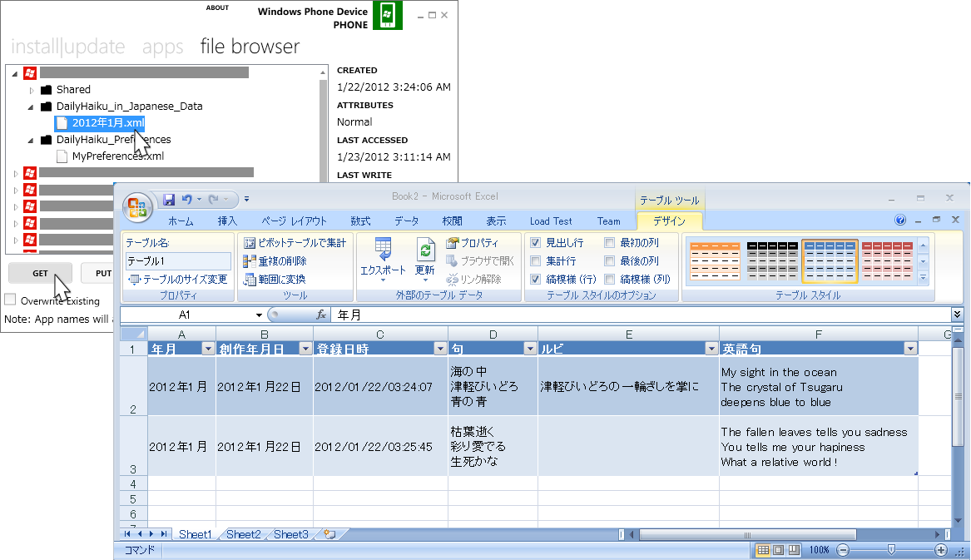Enable the 集計行 total row checkbox
The height and width of the screenshot is (560, 971).
(x=536, y=260)
